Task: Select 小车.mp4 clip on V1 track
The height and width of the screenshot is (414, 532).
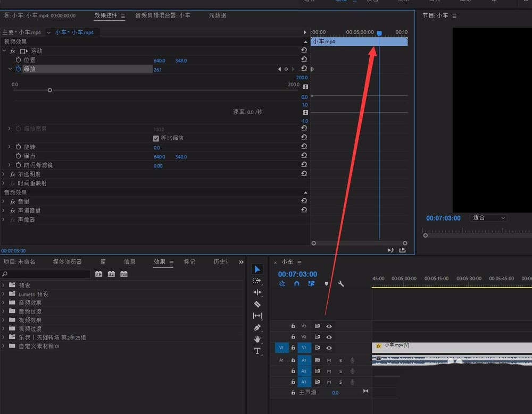Action: coord(452,347)
